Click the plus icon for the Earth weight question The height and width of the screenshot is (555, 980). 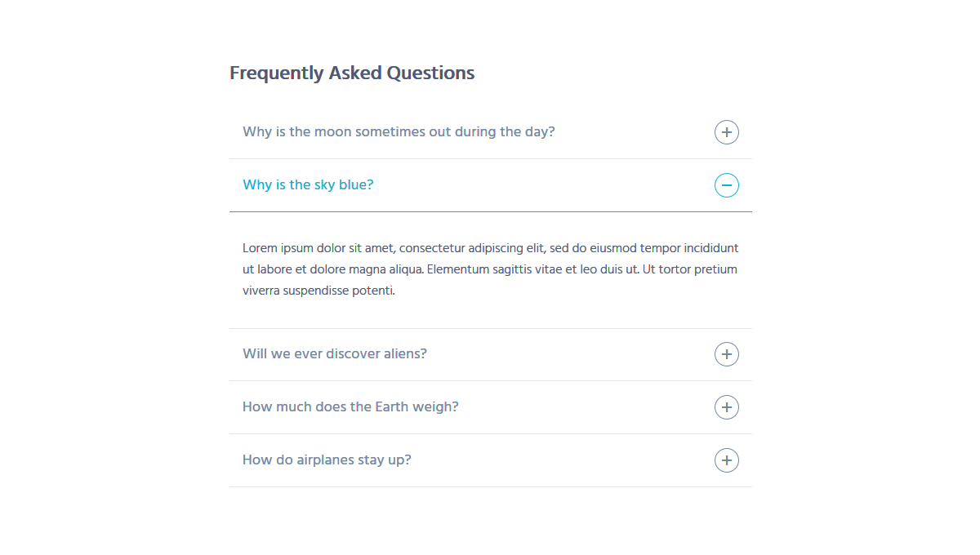(726, 406)
